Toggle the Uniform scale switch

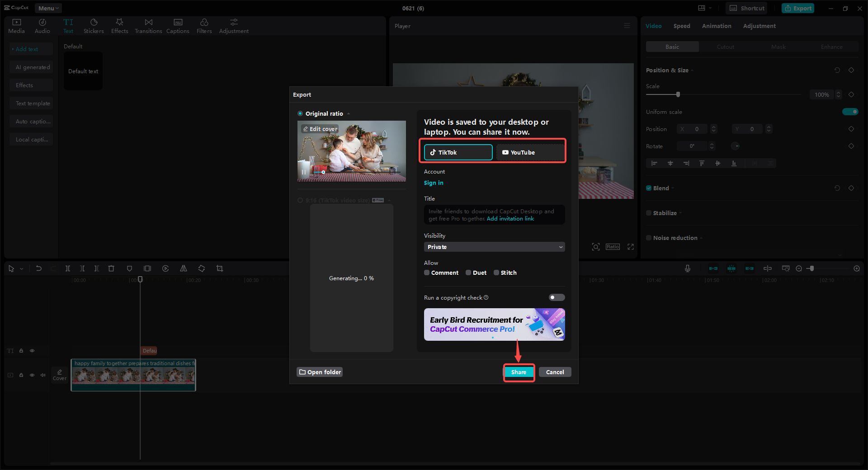(x=850, y=112)
